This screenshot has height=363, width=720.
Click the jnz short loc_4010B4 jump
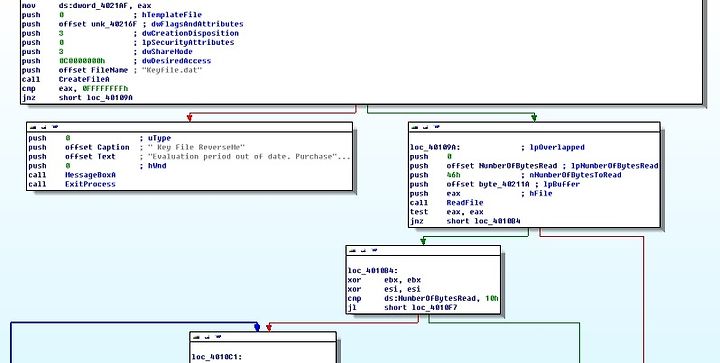(x=465, y=221)
